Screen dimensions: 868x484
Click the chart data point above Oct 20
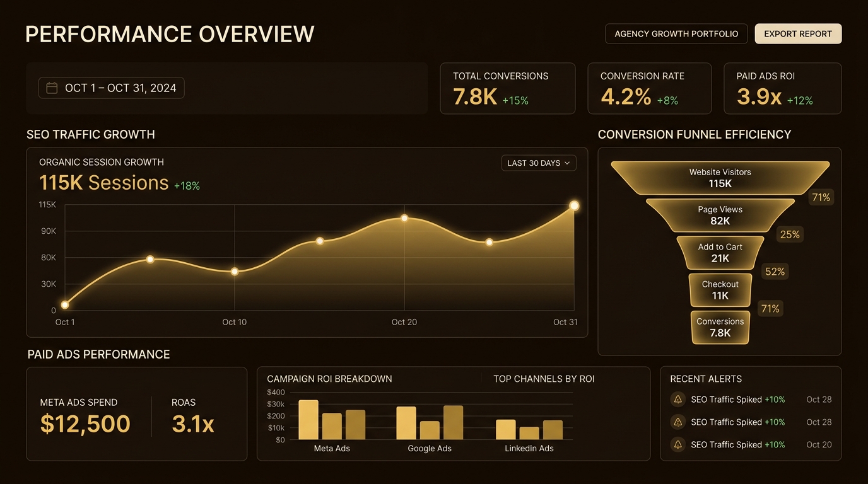click(404, 218)
